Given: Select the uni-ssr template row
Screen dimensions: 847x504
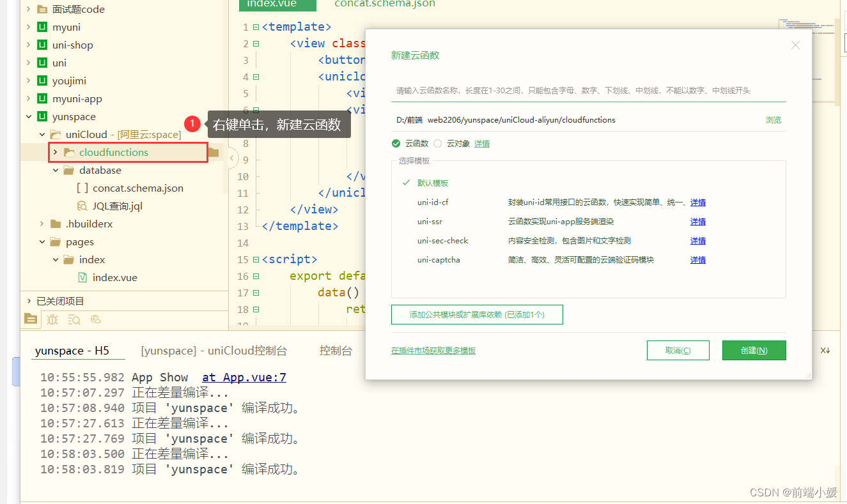Looking at the screenshot, I should click(x=554, y=221).
